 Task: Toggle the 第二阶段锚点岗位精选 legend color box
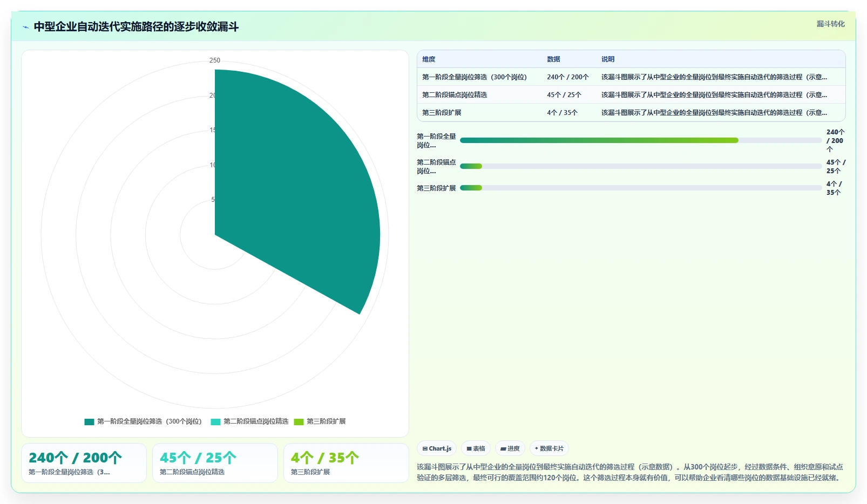point(215,421)
